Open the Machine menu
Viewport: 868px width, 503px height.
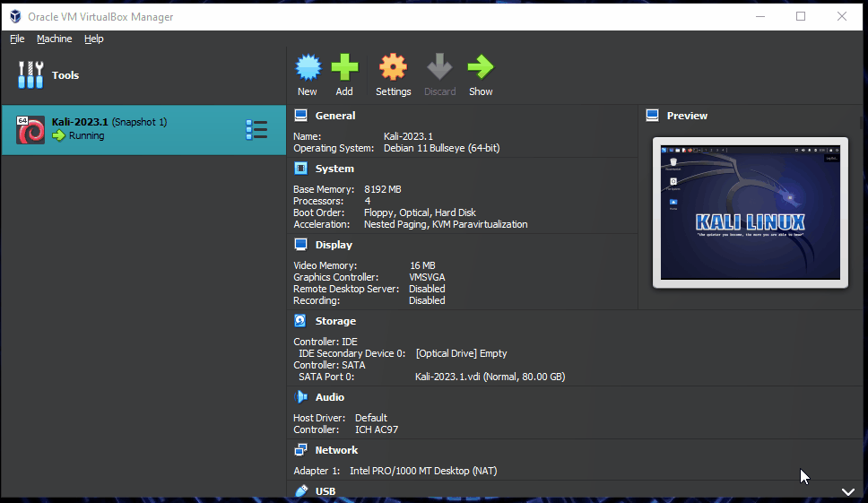click(x=54, y=39)
